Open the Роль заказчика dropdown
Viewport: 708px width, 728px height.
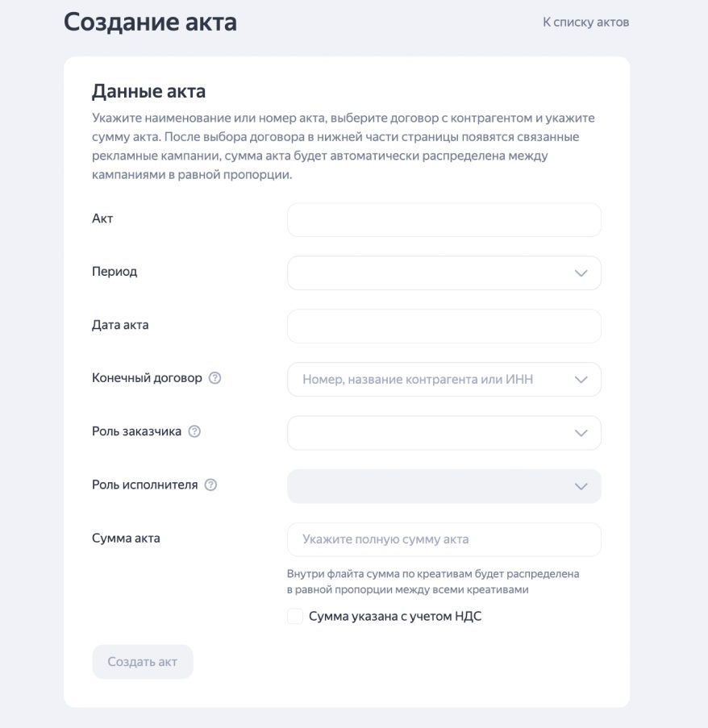click(x=427, y=433)
